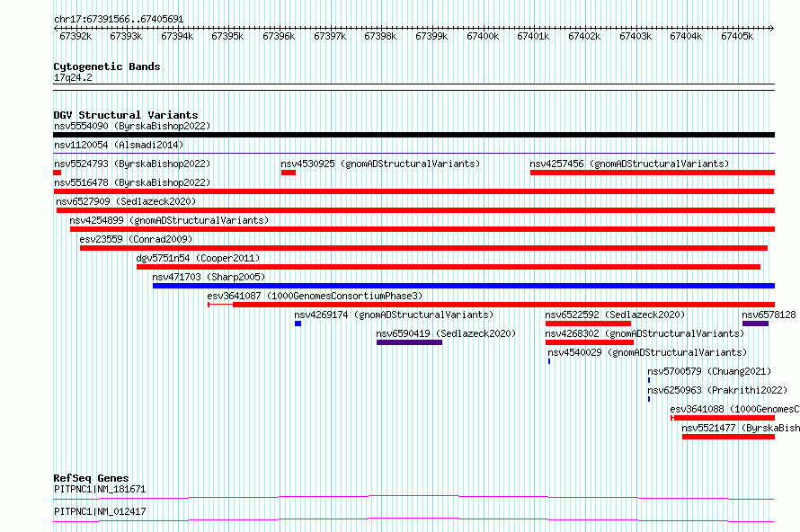Viewport: 800px width, 532px height.
Task: Select the blue nsv471703 (Sharp2005) bar
Action: point(464,286)
